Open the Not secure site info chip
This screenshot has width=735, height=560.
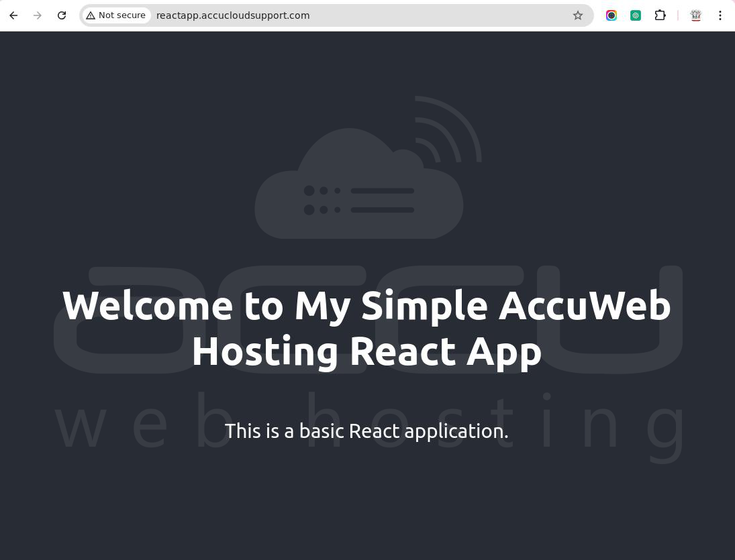click(116, 15)
